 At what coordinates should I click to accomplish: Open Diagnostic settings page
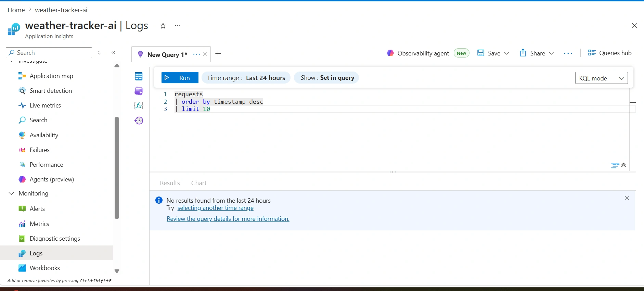click(55, 239)
